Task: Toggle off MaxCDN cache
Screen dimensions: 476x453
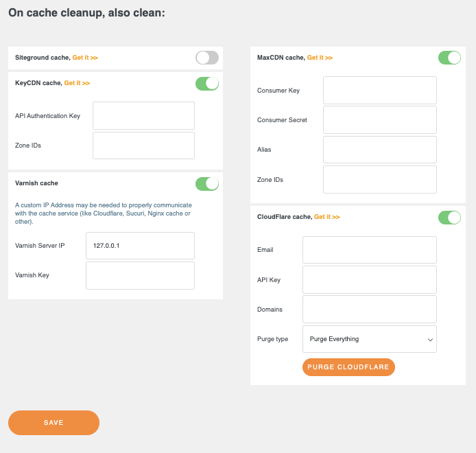Action: click(449, 58)
